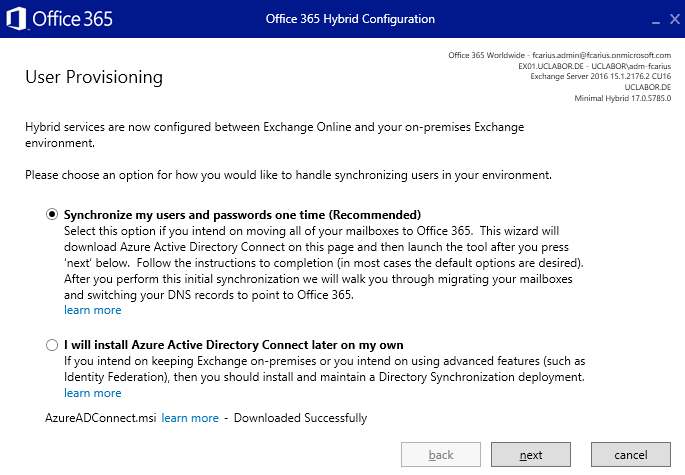Click the Office 365 wordmark in header
Screen dimensions: 685x475
click(73, 19)
